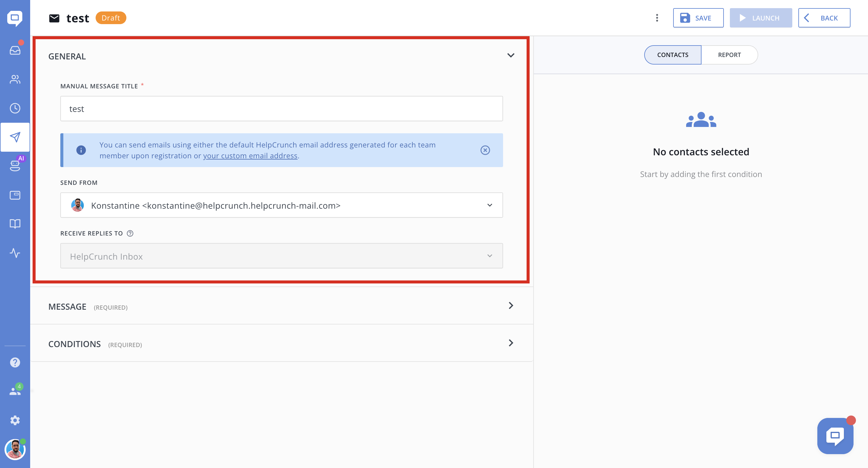Follow the custom email address link
868x468 pixels.
click(x=250, y=156)
